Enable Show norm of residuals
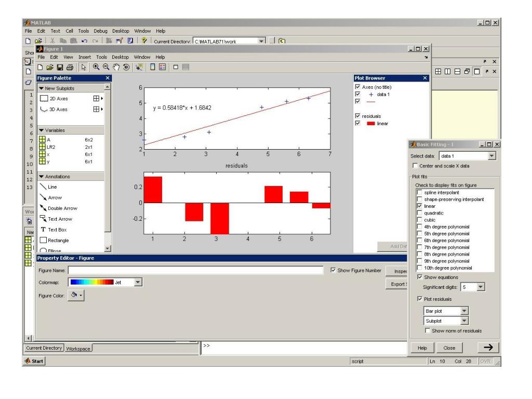The image size is (532, 399). (428, 330)
